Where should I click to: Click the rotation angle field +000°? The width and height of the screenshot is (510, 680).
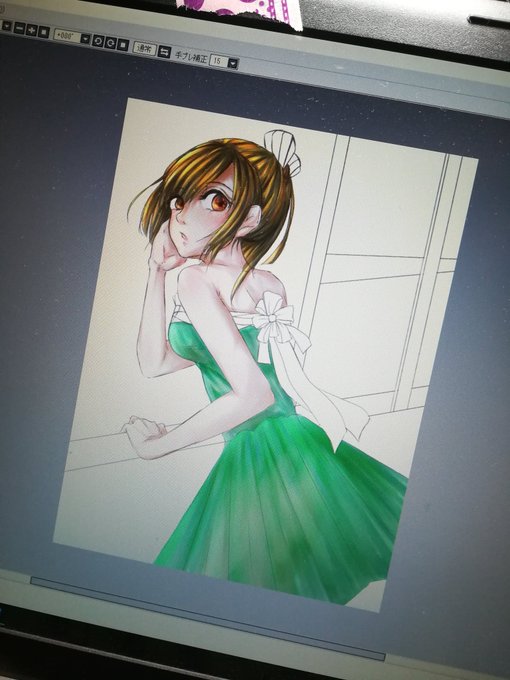67,36
